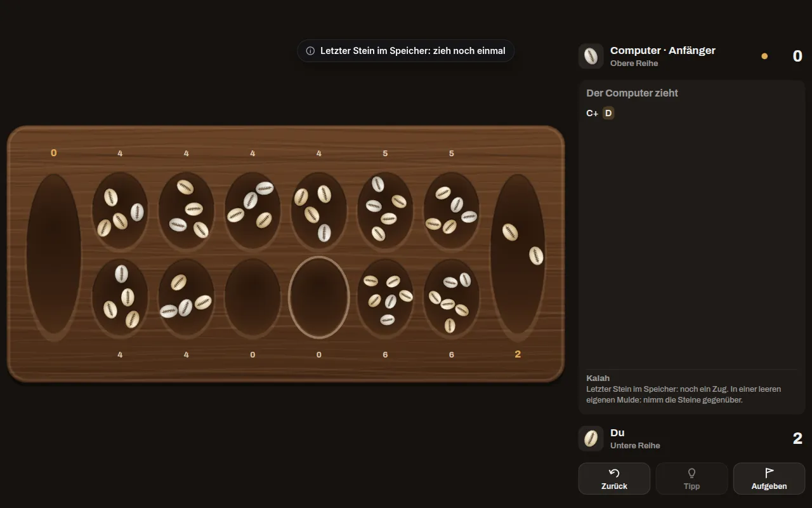This screenshot has height=508, width=812.
Task: Click the top-row pit beside the right store
Action: (451, 211)
